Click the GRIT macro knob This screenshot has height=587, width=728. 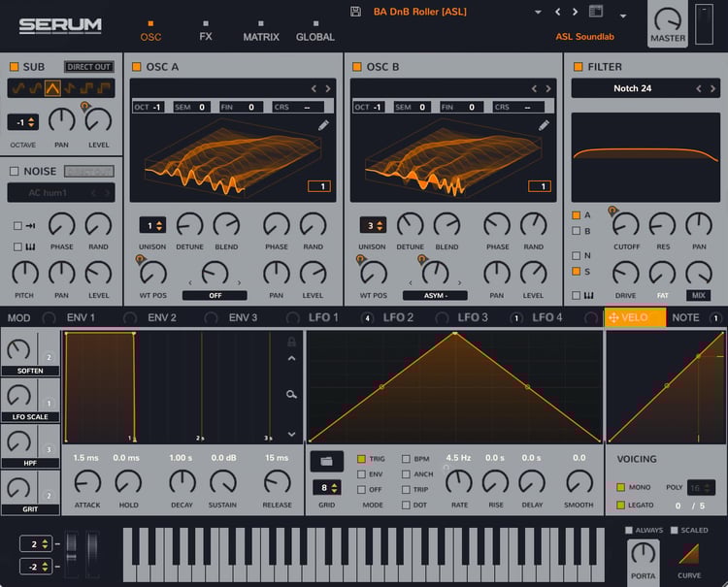(x=18, y=487)
